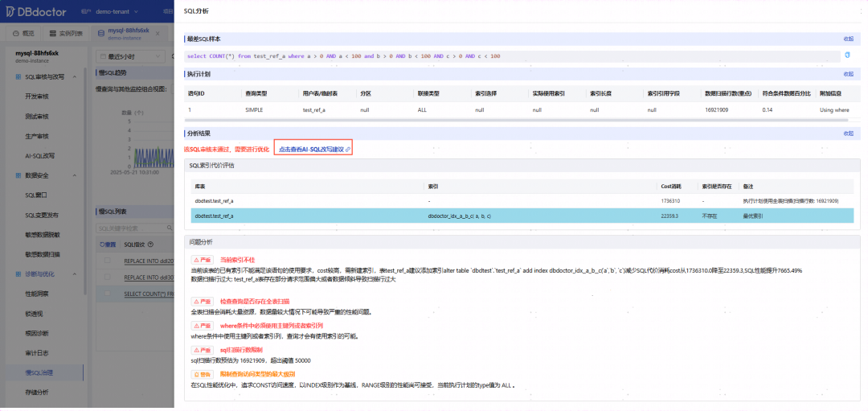Click the grid icon beside 数据安全
Image resolution: width=868 pixels, height=411 pixels.
[18, 175]
